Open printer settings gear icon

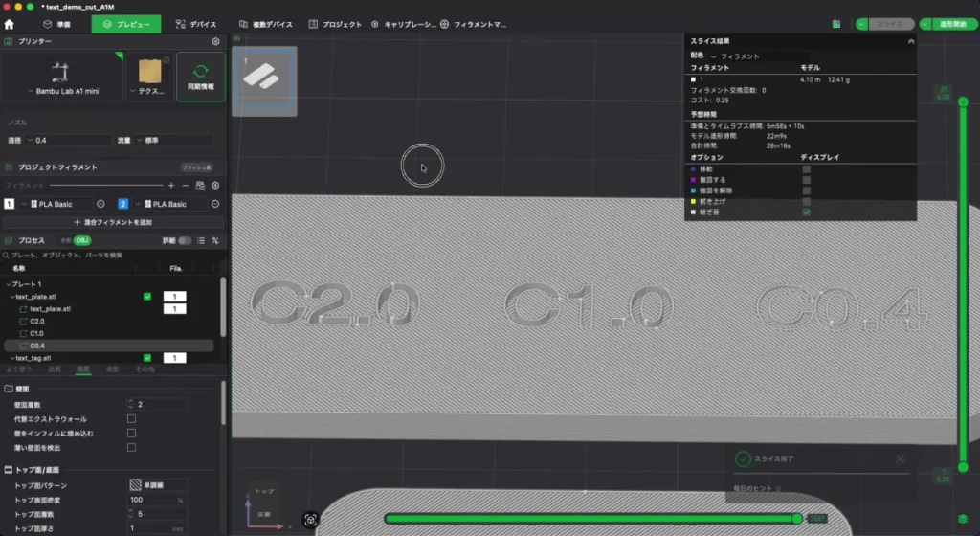click(215, 41)
